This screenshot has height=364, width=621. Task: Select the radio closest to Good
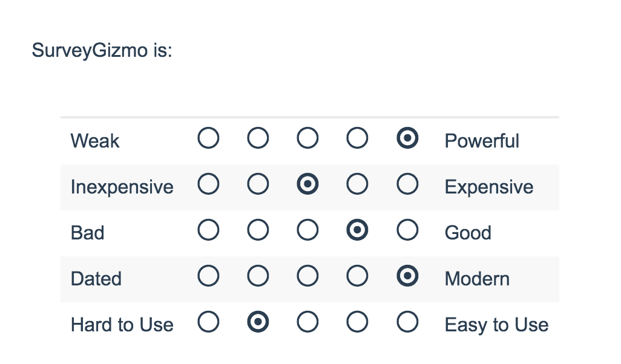tap(407, 230)
